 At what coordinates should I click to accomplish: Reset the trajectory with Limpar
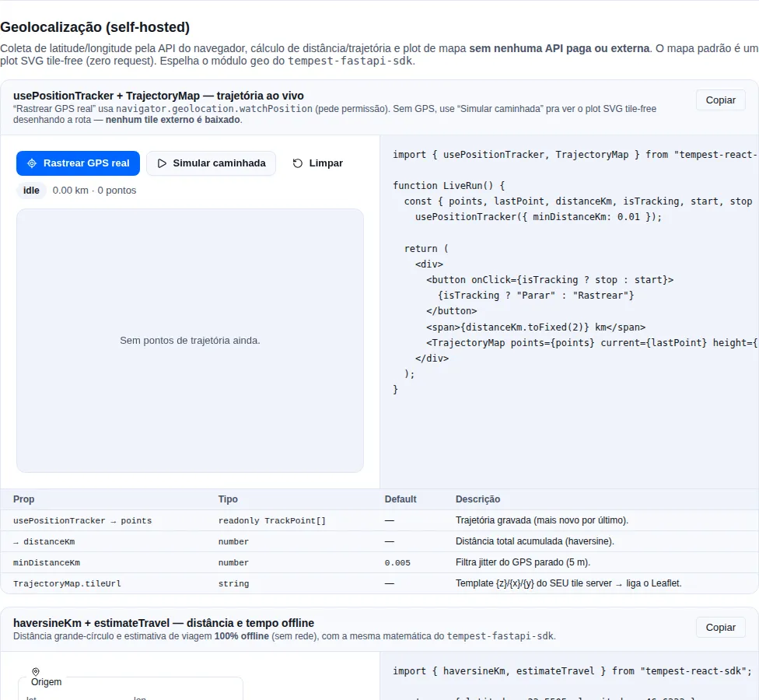[317, 163]
